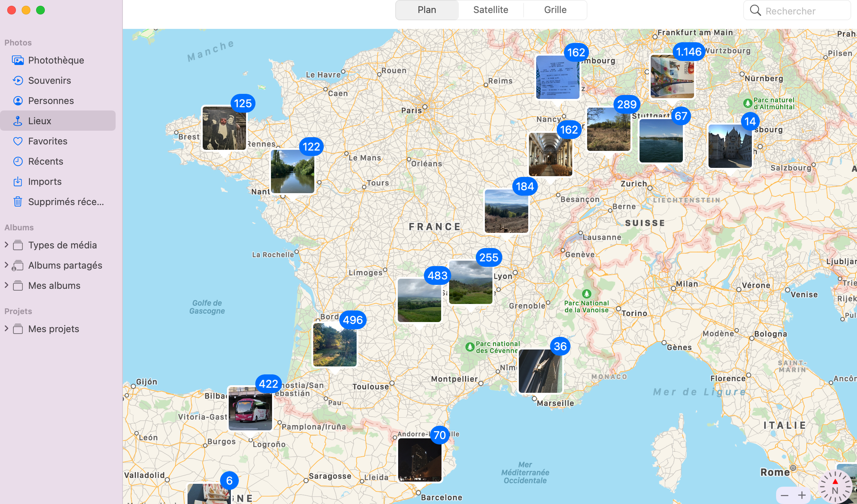
Task: Open Récents clock icon in sidebar
Action: coord(18,161)
